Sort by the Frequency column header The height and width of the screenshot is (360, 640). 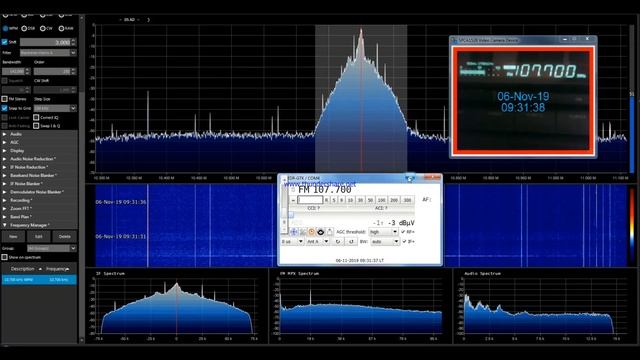pos(58,269)
